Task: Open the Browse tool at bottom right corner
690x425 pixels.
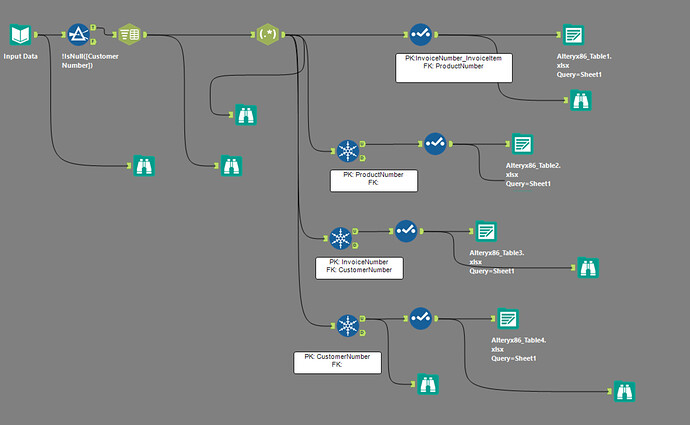Action: [x=625, y=390]
